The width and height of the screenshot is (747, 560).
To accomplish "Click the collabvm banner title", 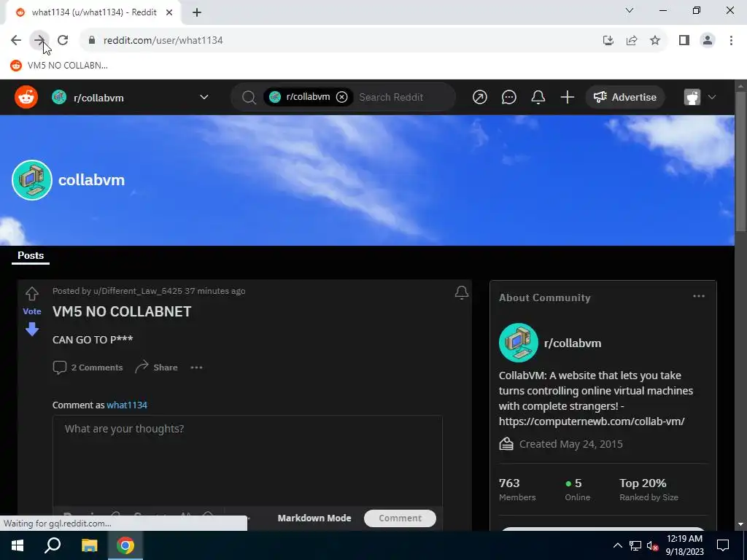I will click(91, 180).
